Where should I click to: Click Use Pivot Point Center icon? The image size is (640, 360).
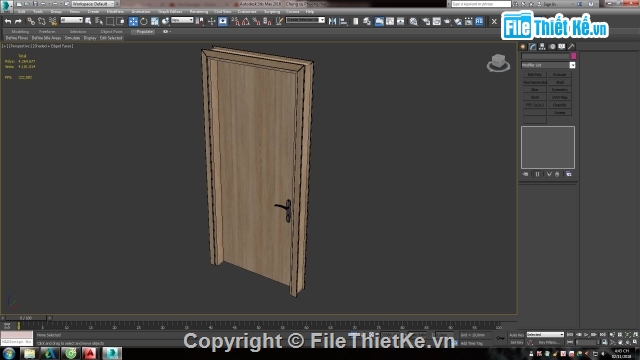tap(200, 21)
